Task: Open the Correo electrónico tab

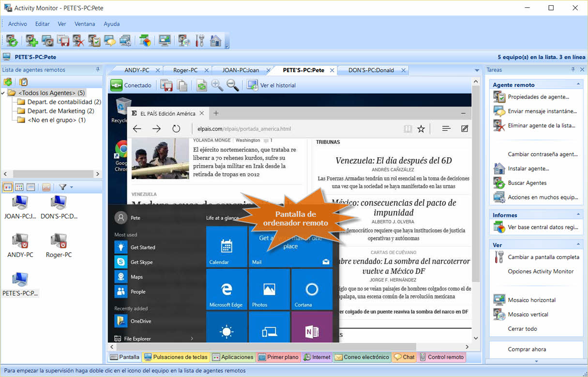Action: point(362,357)
